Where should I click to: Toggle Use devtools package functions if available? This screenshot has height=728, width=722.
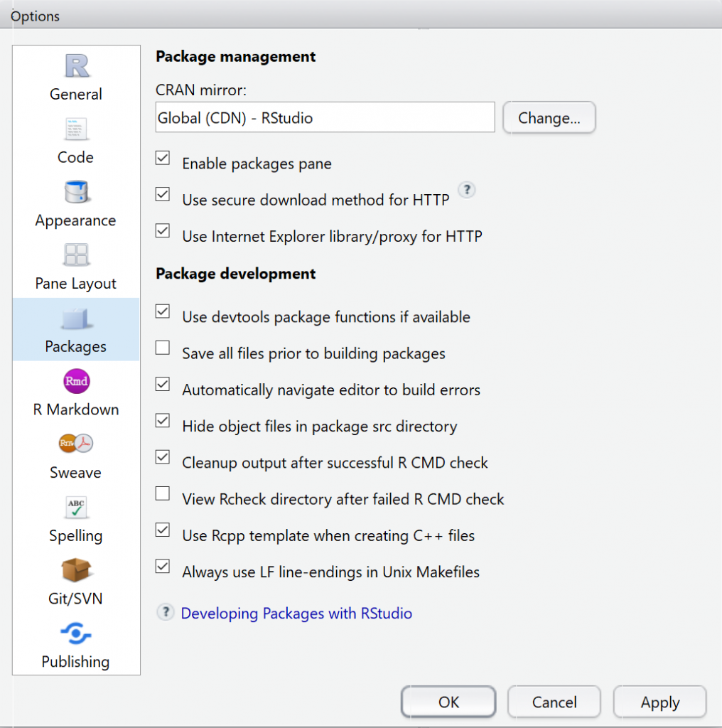point(163,311)
